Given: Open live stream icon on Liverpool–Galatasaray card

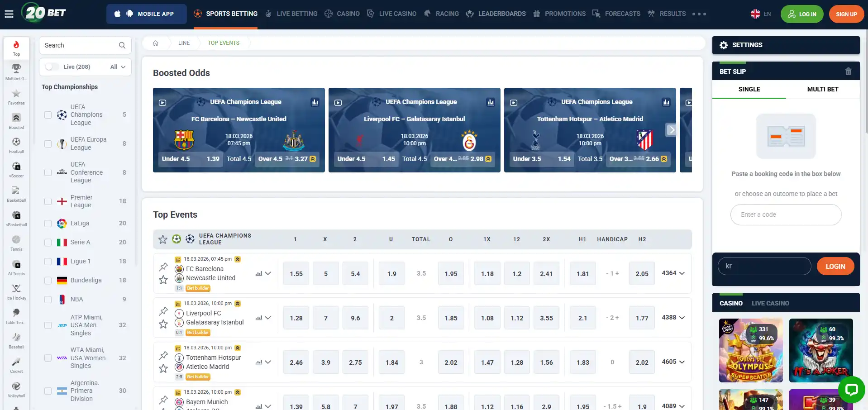Looking at the screenshot, I should click(x=338, y=103).
